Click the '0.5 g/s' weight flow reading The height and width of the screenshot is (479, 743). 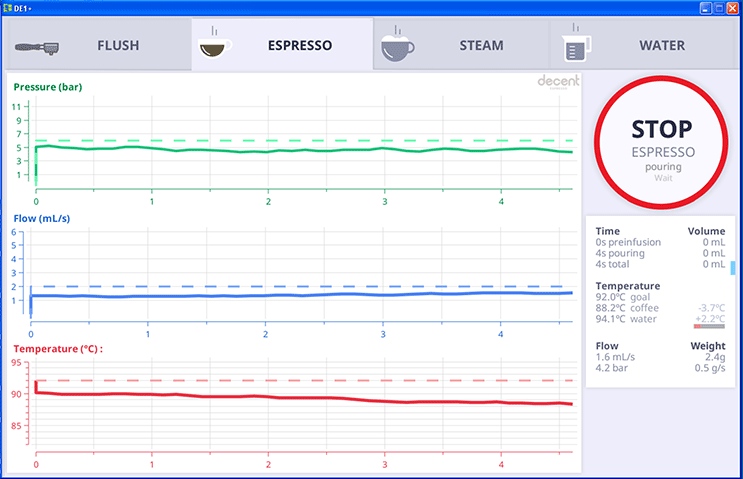click(710, 368)
